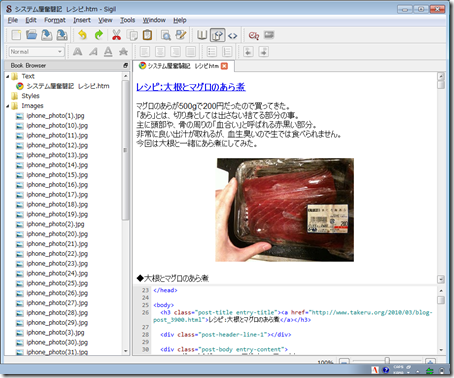
Task: Open the File menu
Action: 13,20
